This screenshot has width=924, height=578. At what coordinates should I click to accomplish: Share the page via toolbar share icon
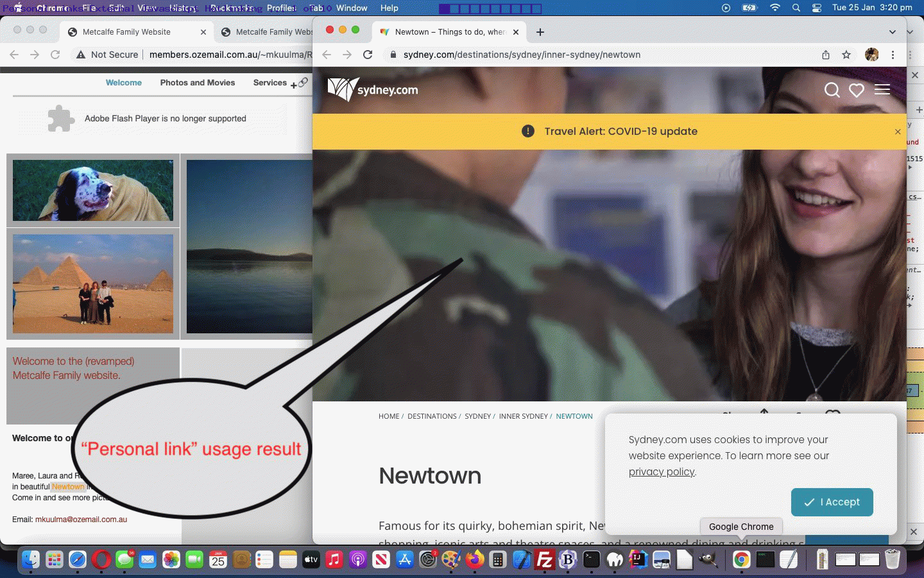tap(826, 55)
